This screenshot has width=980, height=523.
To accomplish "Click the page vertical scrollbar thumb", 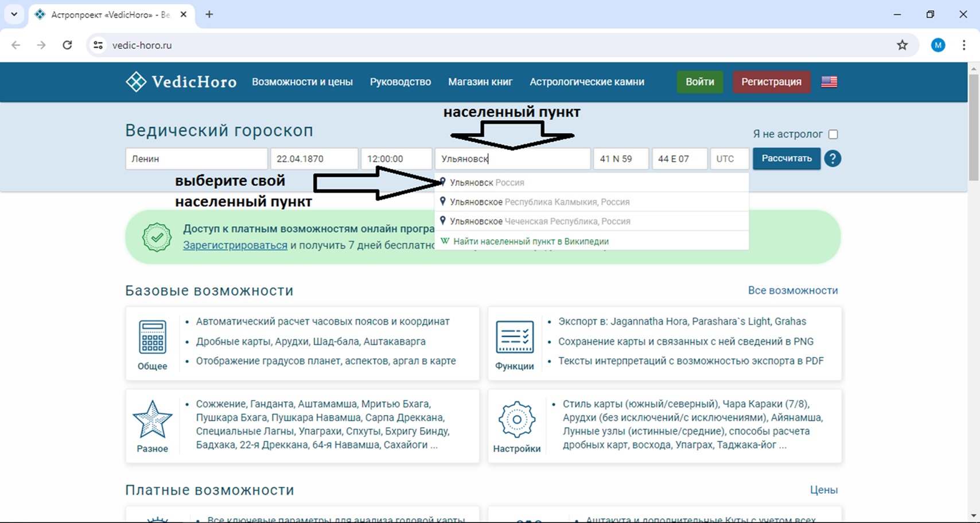I will (x=973, y=126).
